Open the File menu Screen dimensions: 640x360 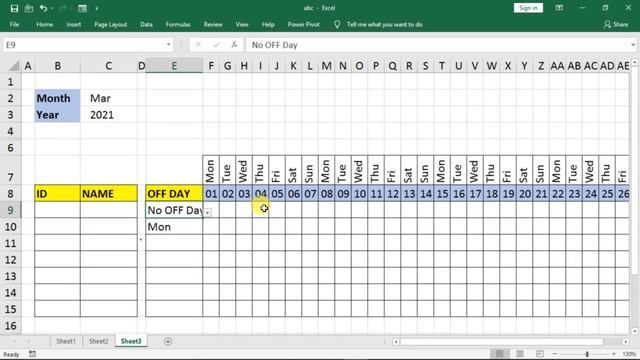pyautogui.click(x=14, y=24)
